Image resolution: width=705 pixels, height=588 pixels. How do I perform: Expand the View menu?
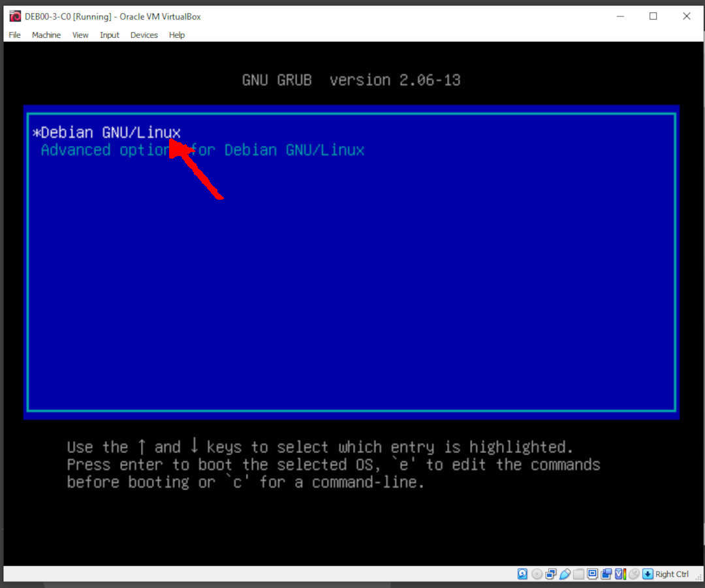click(x=80, y=35)
